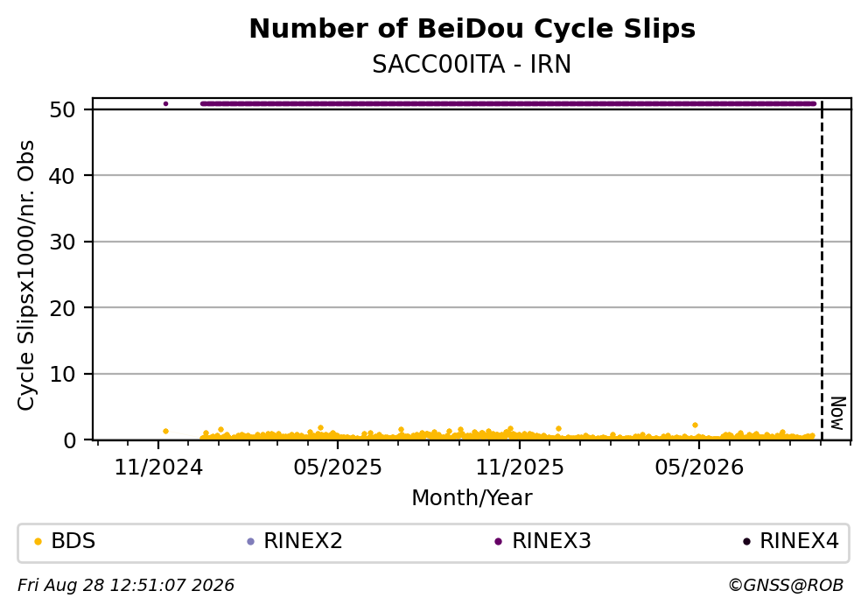Click the 11/2024 x-axis tick label
The width and height of the screenshot is (868, 612).
[x=159, y=468]
